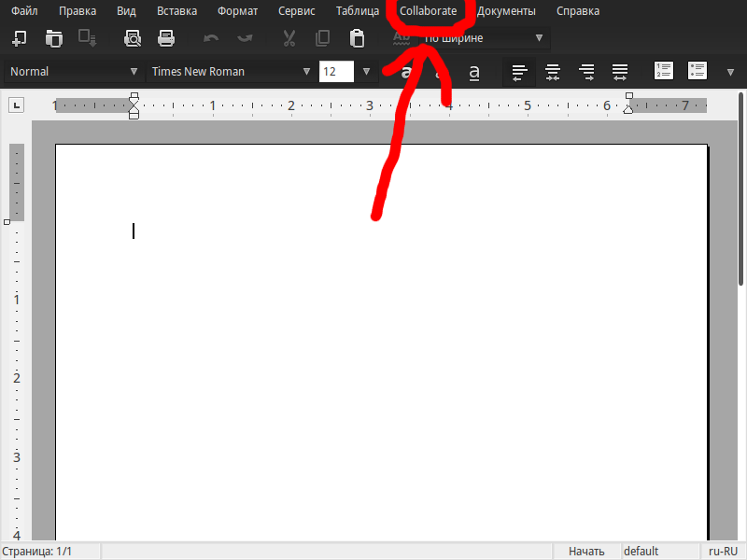This screenshot has height=560, width=747.
Task: Click the Open file icon
Action: [54, 38]
